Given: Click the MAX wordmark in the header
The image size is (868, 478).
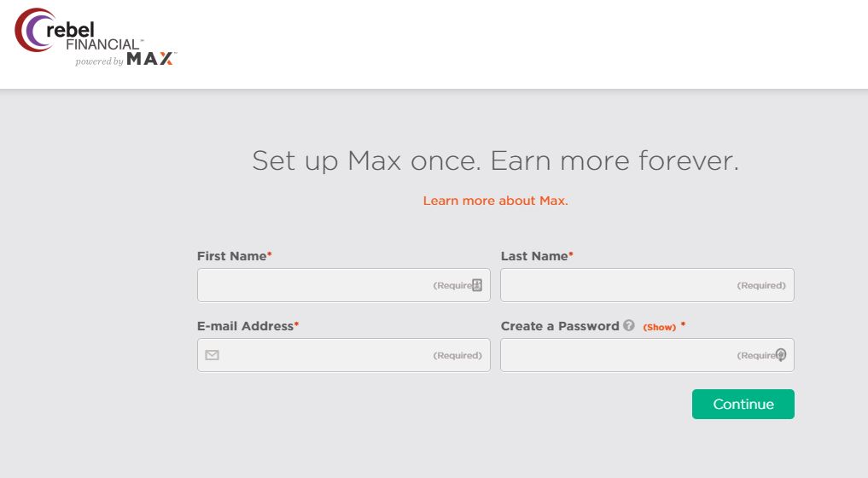Looking at the screenshot, I should pyautogui.click(x=150, y=59).
